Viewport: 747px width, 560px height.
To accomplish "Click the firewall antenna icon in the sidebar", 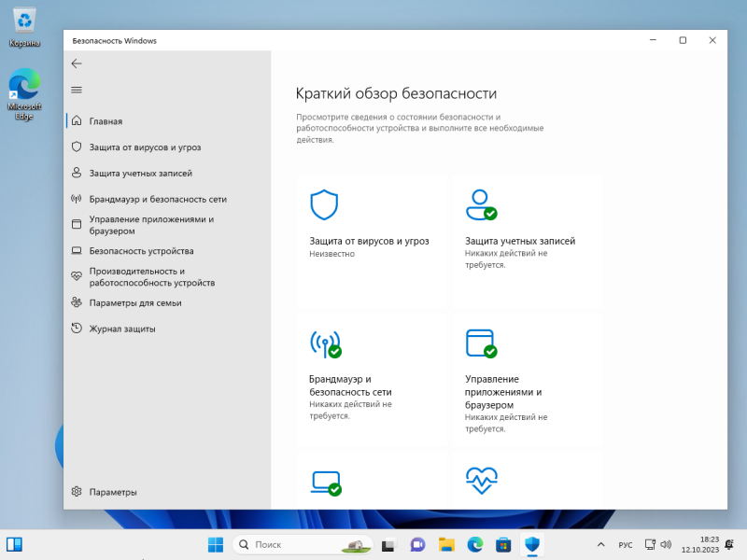I will pyautogui.click(x=77, y=199).
